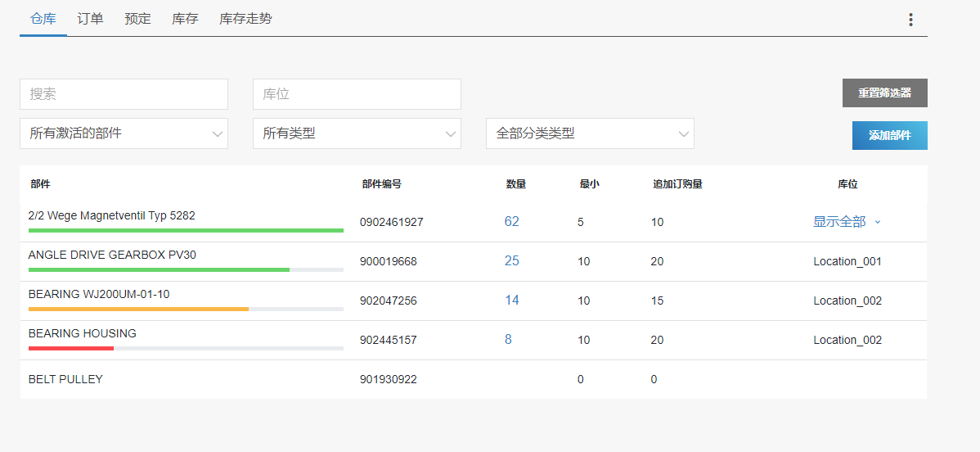The height and width of the screenshot is (452, 980).
Task: Select the 库存走势 tab
Action: point(245,19)
